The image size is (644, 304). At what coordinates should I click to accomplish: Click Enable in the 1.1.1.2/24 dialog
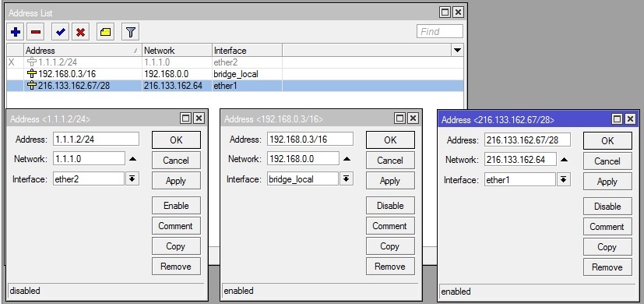click(x=176, y=205)
